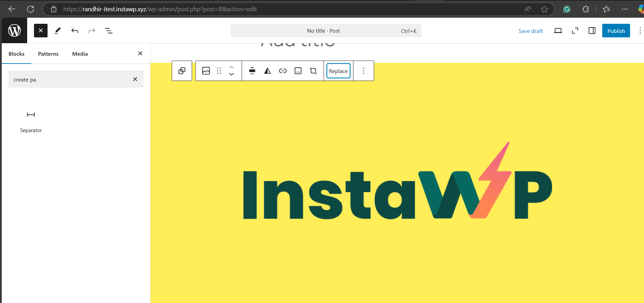Undo the last change
Screen dimensions: 644x303
[75, 31]
